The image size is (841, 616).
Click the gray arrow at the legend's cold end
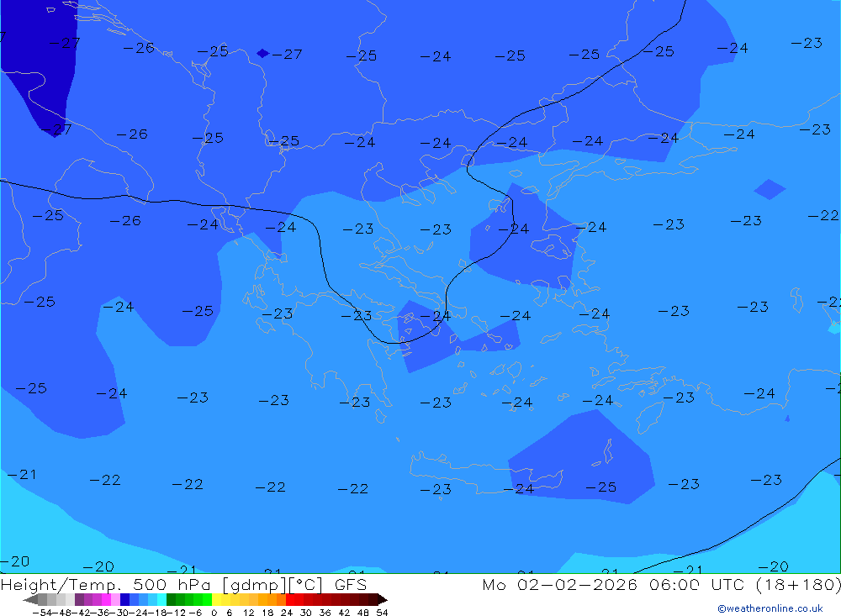[x=30, y=600]
